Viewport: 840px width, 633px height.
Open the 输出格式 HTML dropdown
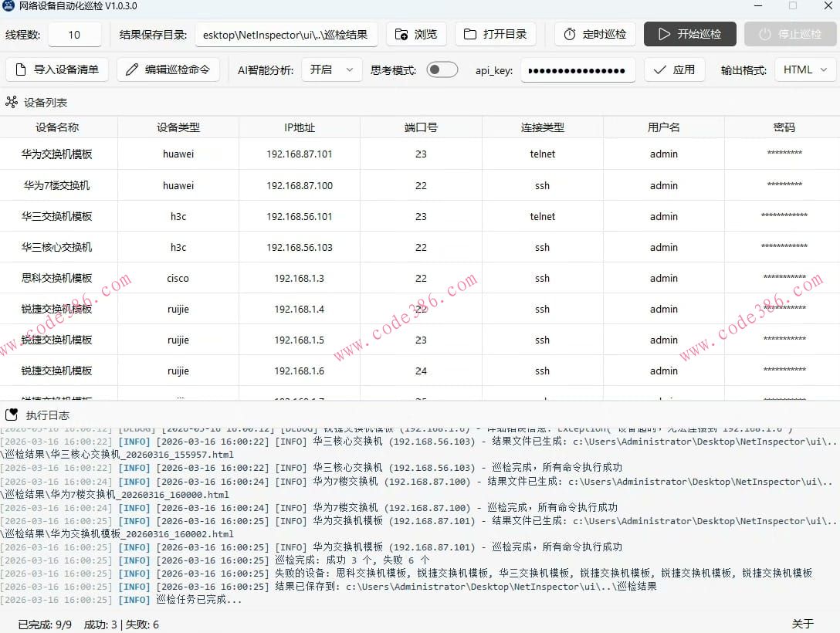[804, 69]
